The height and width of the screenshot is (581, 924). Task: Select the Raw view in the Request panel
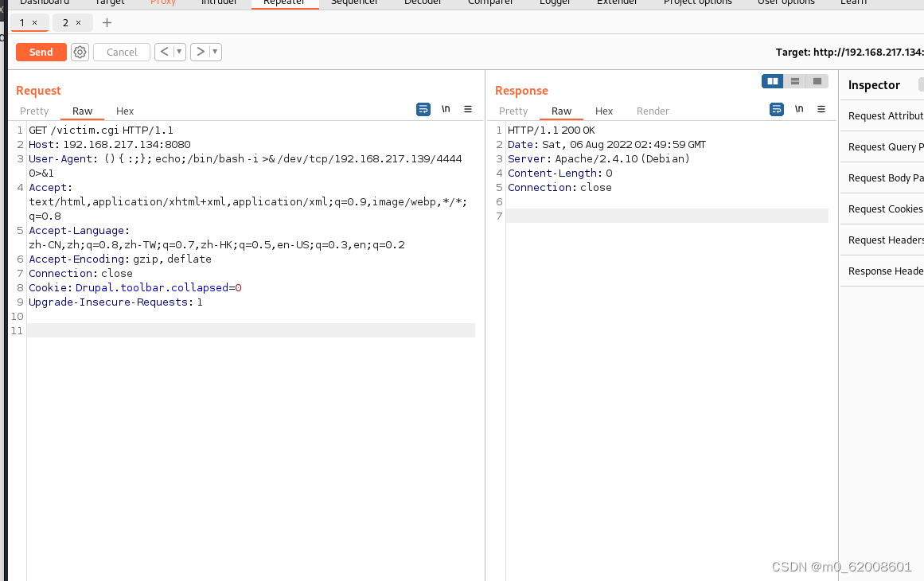point(83,111)
